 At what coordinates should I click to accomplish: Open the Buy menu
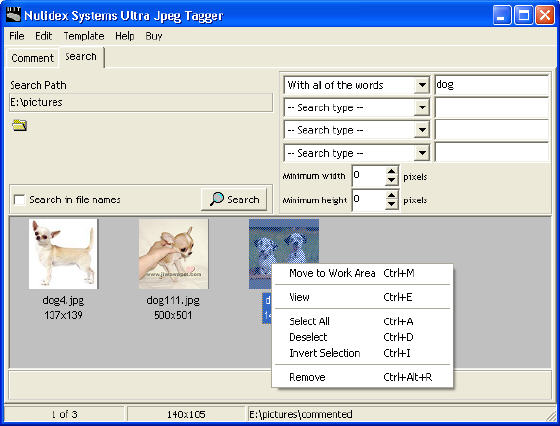pos(154,36)
